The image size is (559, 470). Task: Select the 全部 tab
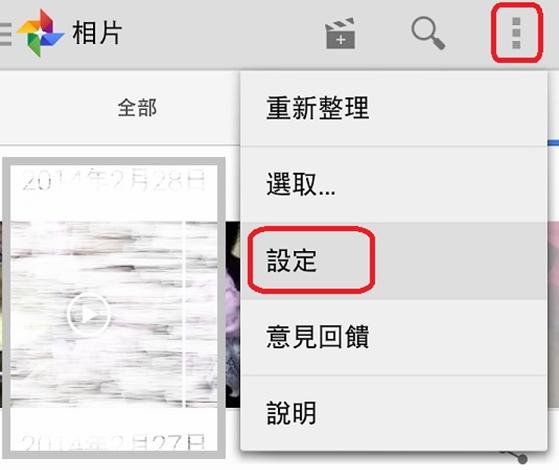coord(137,108)
